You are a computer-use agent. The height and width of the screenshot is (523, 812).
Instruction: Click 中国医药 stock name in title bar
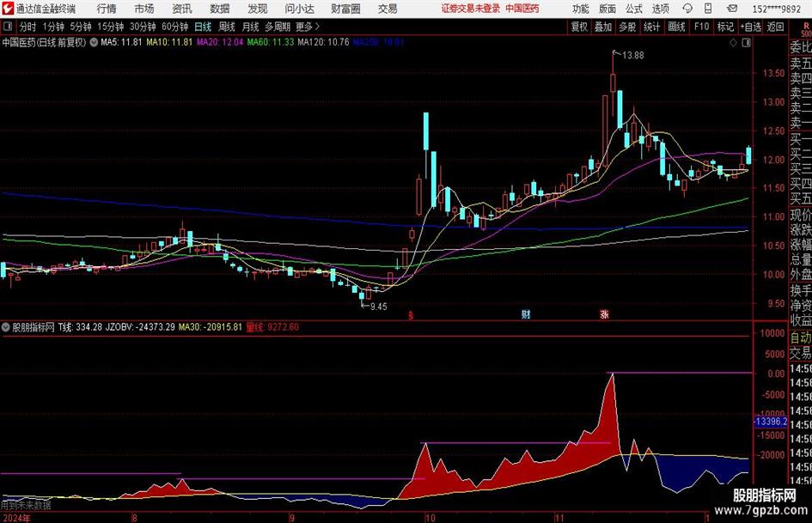(x=522, y=9)
